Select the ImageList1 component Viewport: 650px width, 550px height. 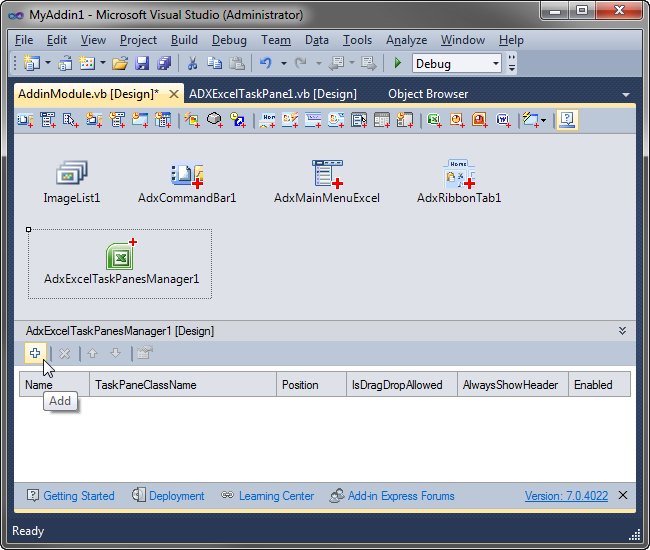tap(72, 182)
